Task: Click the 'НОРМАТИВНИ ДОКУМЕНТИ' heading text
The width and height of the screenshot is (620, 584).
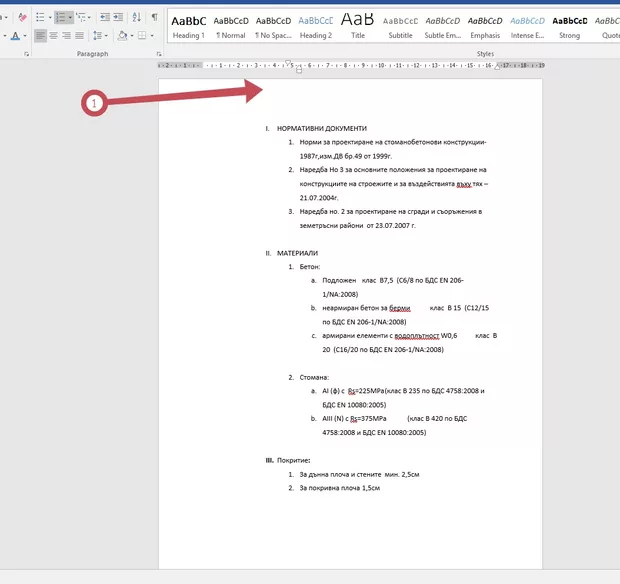Action: (x=321, y=129)
